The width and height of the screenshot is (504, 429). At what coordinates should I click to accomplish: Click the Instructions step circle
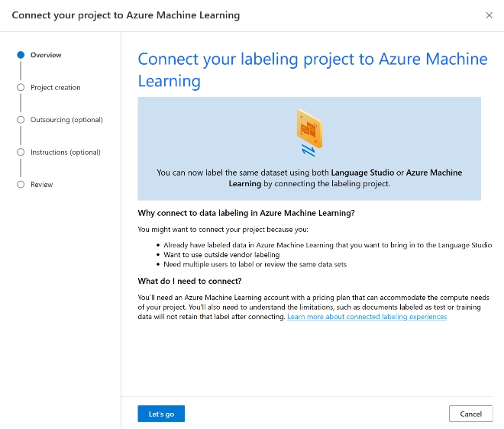click(x=21, y=152)
